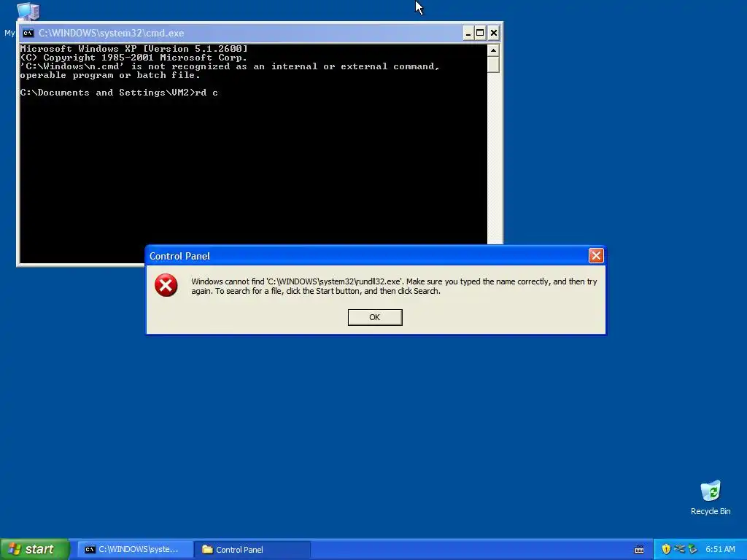The height and width of the screenshot is (560, 747).
Task: Click 'Windows cannot find' error message text
Action: pos(394,286)
